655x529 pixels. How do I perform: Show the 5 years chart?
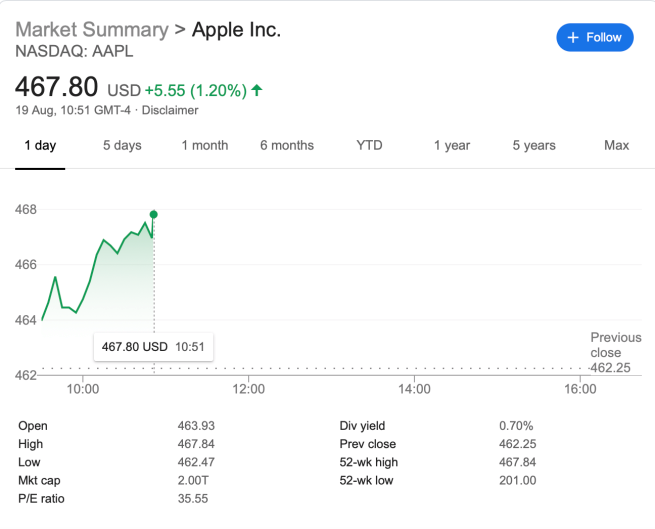tap(534, 145)
